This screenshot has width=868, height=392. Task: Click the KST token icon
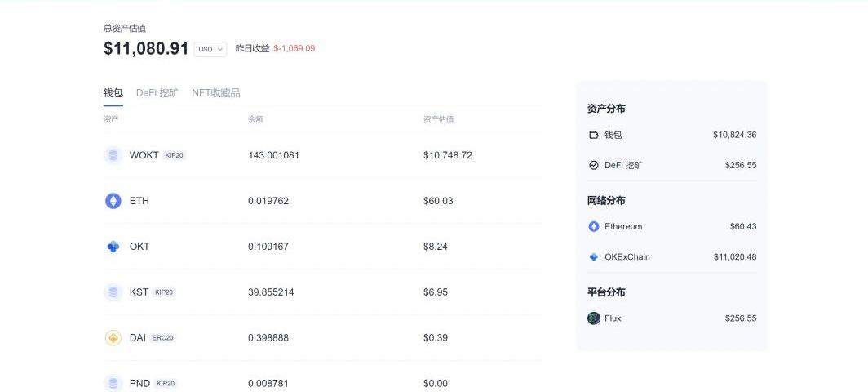(x=113, y=292)
